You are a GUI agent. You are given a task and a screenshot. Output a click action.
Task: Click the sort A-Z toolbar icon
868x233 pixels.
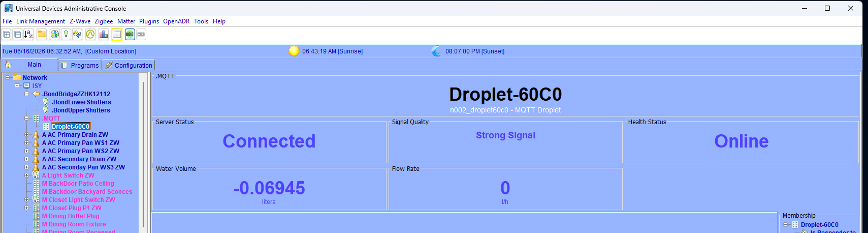pyautogui.click(x=28, y=34)
